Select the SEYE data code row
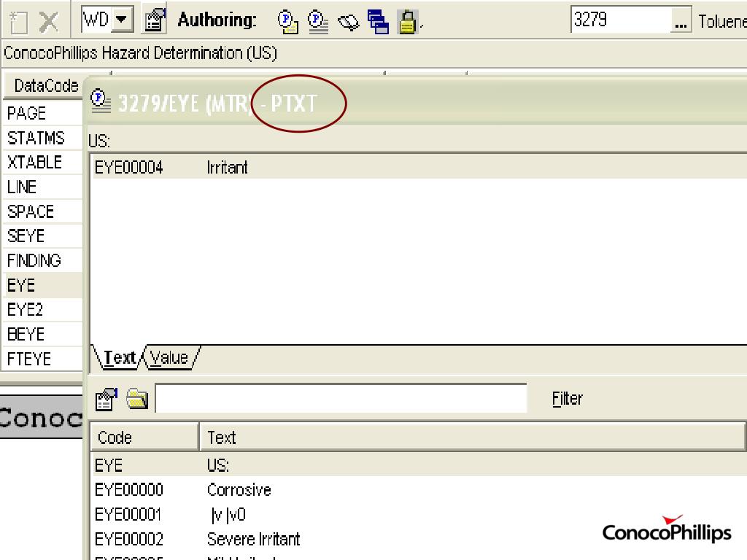 click(x=43, y=236)
